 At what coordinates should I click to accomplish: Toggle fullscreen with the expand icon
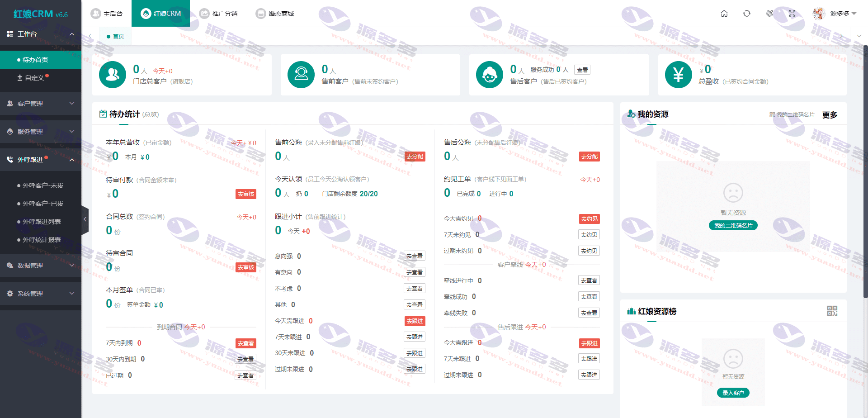(792, 14)
